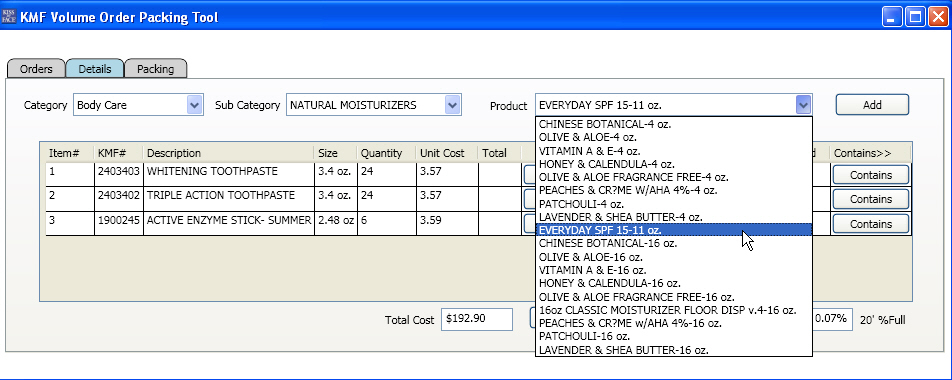The height and width of the screenshot is (380, 952).
Task: Pick 16oz CLASSIC MOISTURIZER FLOOR DISP item
Action: click(673, 310)
